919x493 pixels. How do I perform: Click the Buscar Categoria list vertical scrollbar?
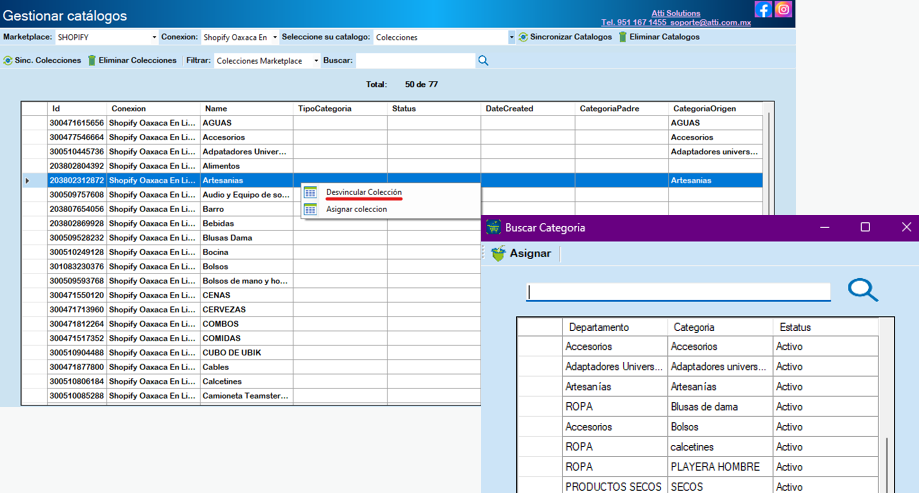(x=888, y=462)
